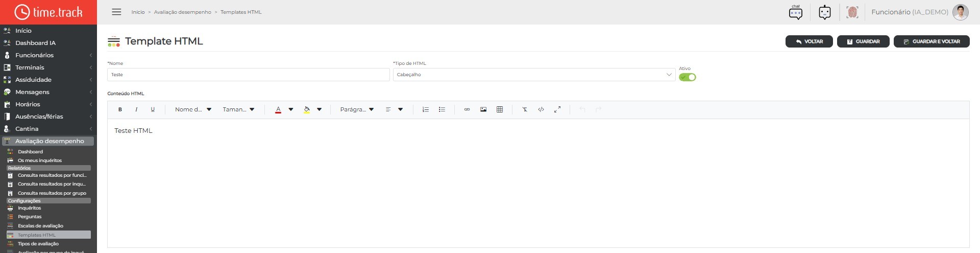
Task: Open Tipo de HTML combo box
Action: click(x=534, y=75)
